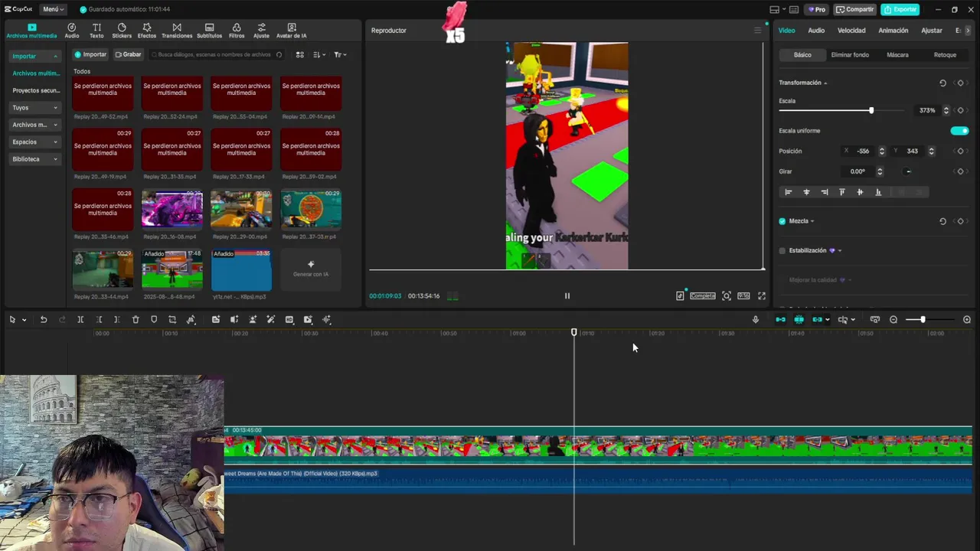Expand the Tuyos sidebar section

pyautogui.click(x=34, y=108)
